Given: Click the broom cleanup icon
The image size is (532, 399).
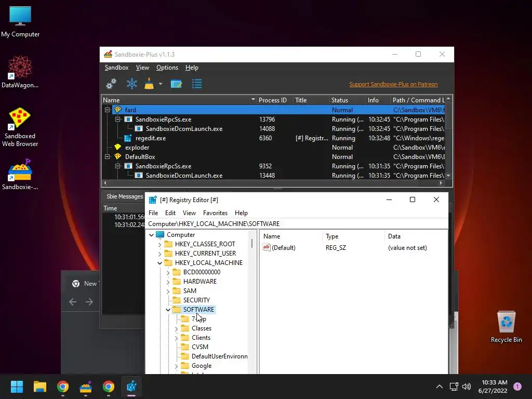Looking at the screenshot, I should pos(149,84).
